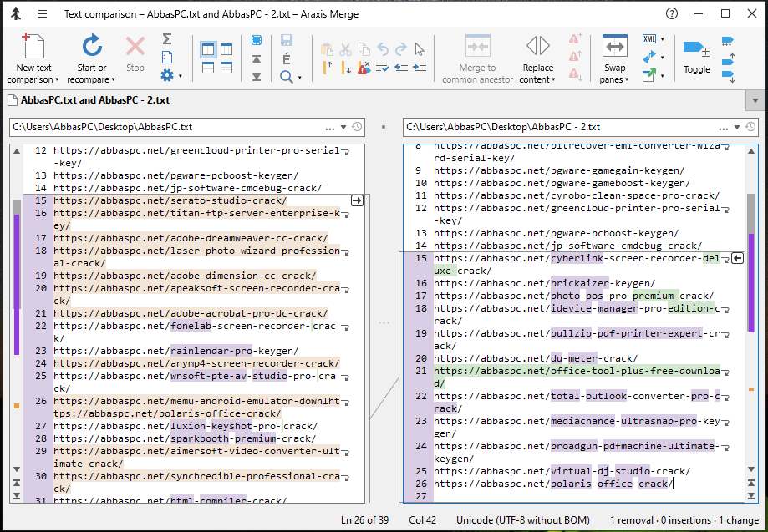Click the right pane scroll-down arrow
This screenshot has width=768, height=532.
point(751,469)
